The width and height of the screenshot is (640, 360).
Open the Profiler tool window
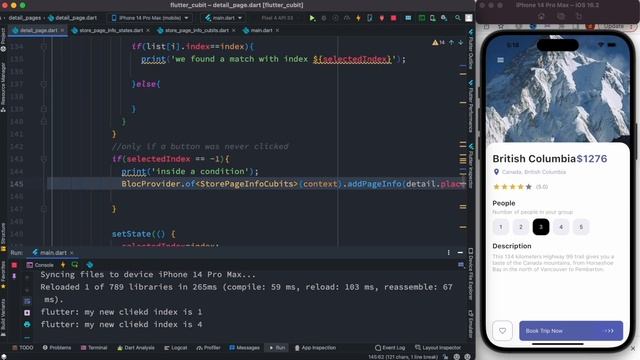(x=209, y=348)
